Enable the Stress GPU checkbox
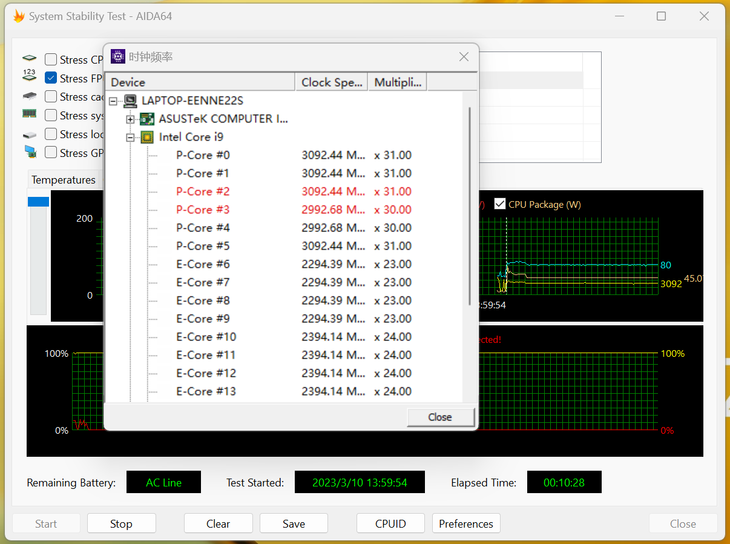Image resolution: width=730 pixels, height=544 pixels. 51,153
